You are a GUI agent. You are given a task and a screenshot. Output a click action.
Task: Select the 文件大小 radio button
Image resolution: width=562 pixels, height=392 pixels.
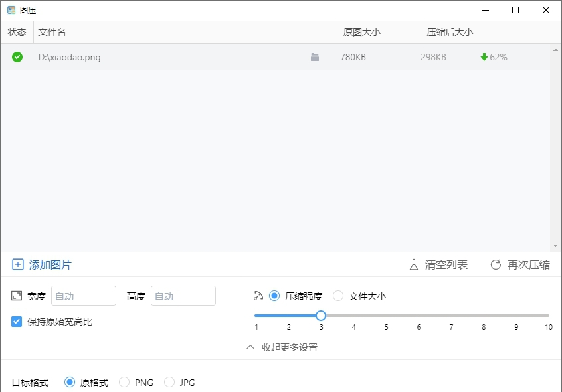click(x=338, y=296)
